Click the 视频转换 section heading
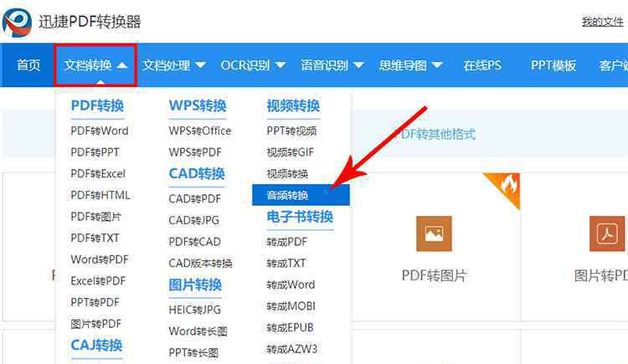This screenshot has height=364, width=628. pyautogui.click(x=293, y=106)
